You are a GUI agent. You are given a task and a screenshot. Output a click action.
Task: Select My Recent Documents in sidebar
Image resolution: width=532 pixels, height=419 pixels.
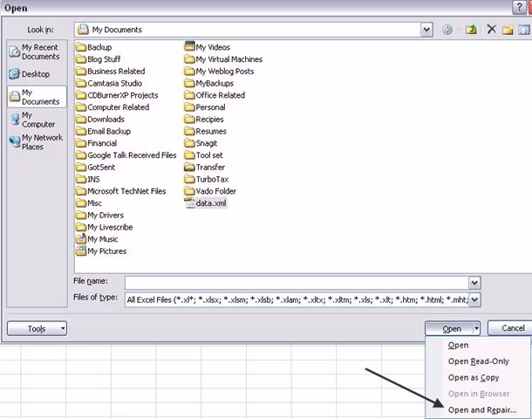(37, 52)
